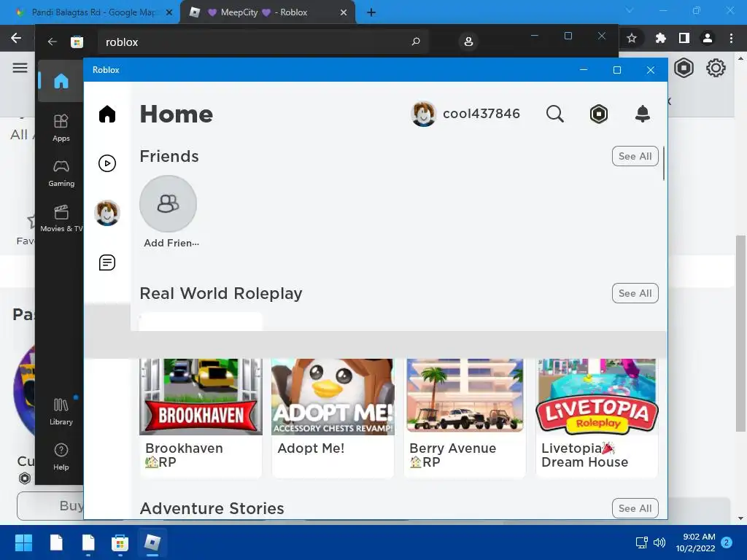Close the MeepCity Roblox tab
The width and height of the screenshot is (747, 560).
coord(344,13)
